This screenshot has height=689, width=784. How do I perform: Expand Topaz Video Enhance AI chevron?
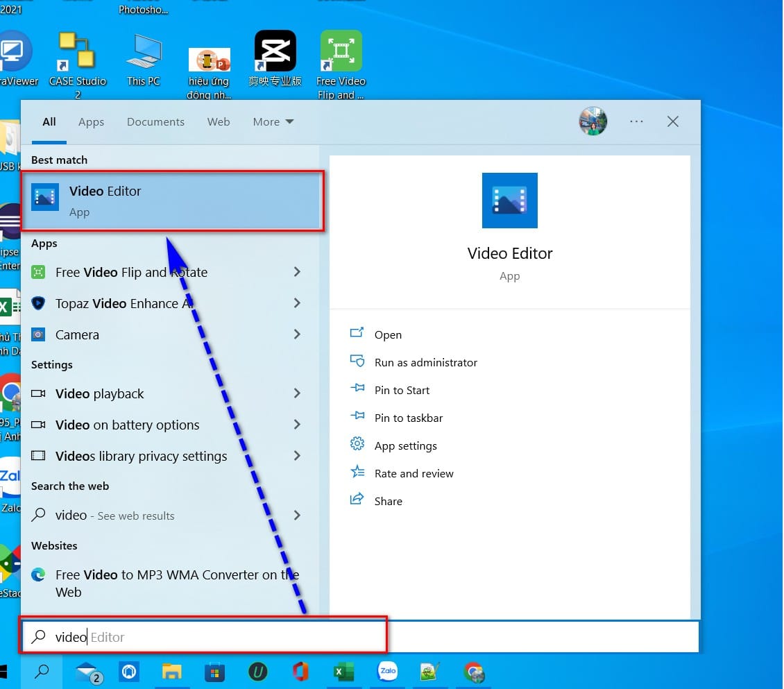pos(297,303)
